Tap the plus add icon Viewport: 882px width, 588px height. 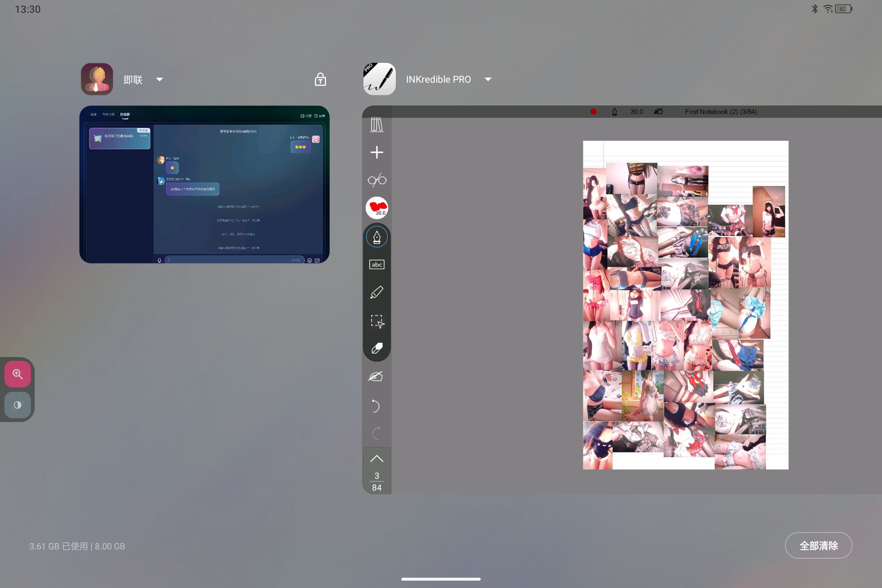coord(376,152)
